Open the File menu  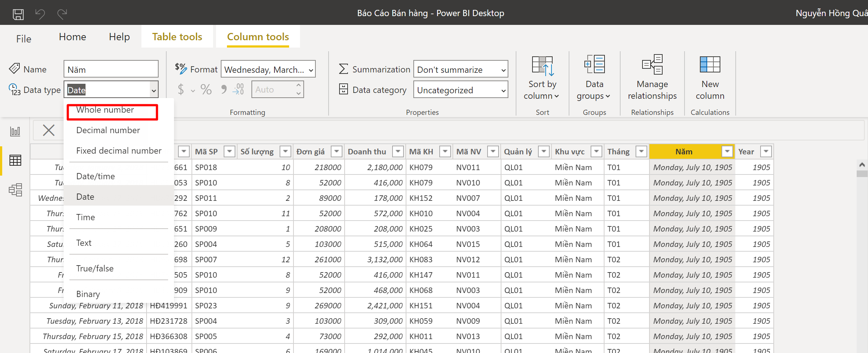coord(24,39)
